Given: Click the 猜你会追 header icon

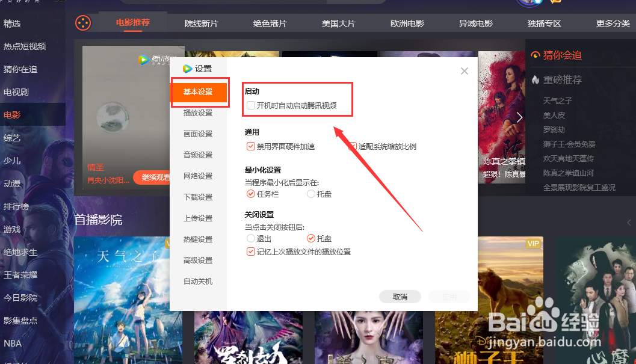Looking at the screenshot, I should point(536,55).
